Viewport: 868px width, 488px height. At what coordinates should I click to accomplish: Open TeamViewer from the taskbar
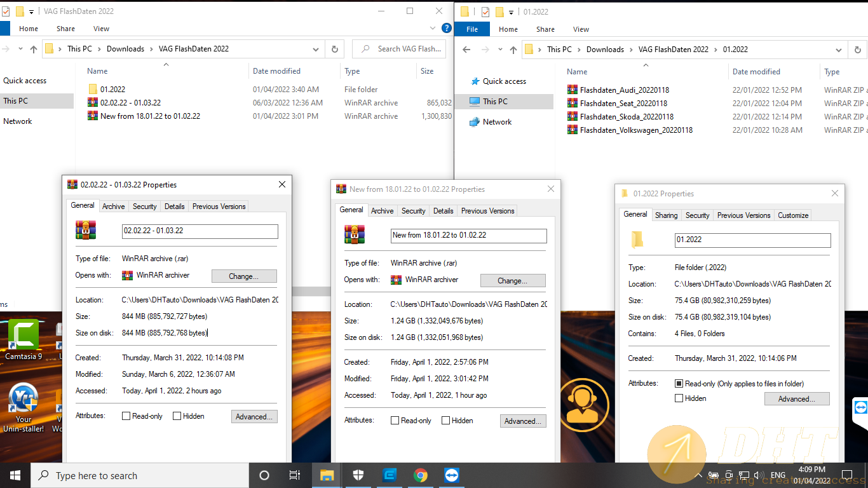click(x=452, y=475)
